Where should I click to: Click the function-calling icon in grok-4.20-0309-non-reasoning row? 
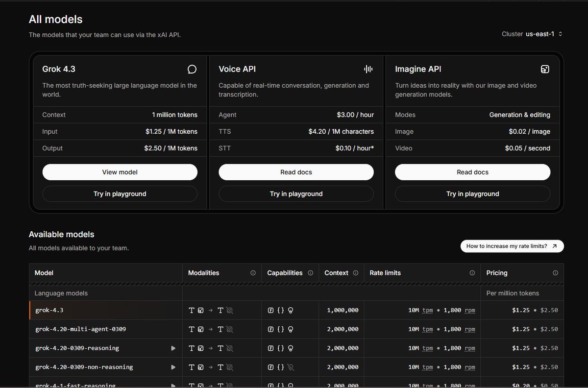(x=270, y=367)
